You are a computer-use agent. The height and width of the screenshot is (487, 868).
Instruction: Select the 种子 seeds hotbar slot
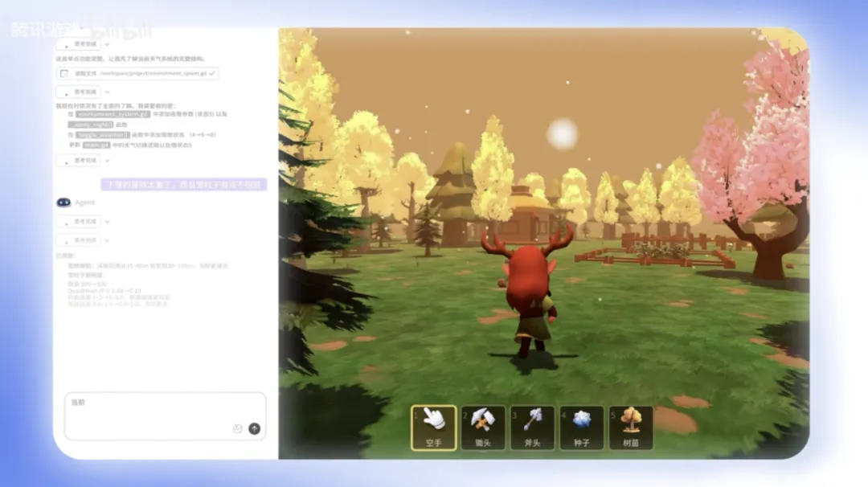tap(581, 428)
